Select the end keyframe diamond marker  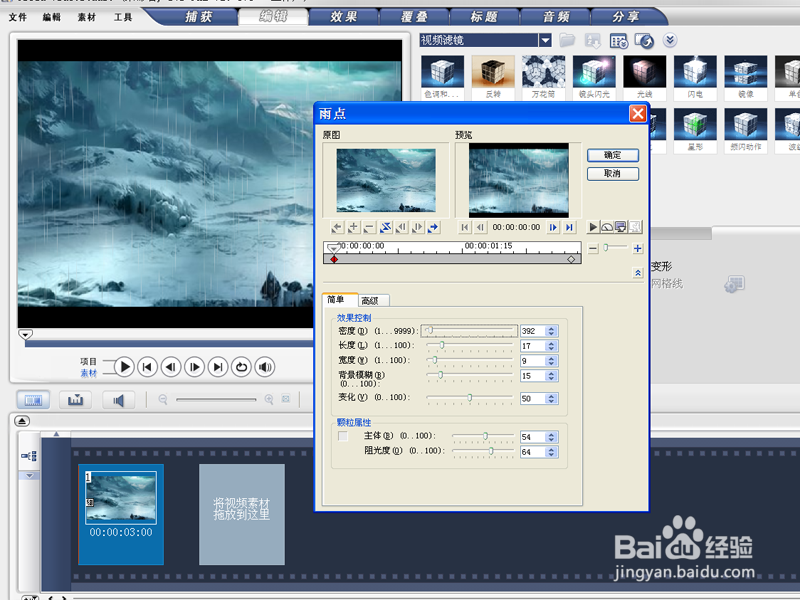point(571,259)
